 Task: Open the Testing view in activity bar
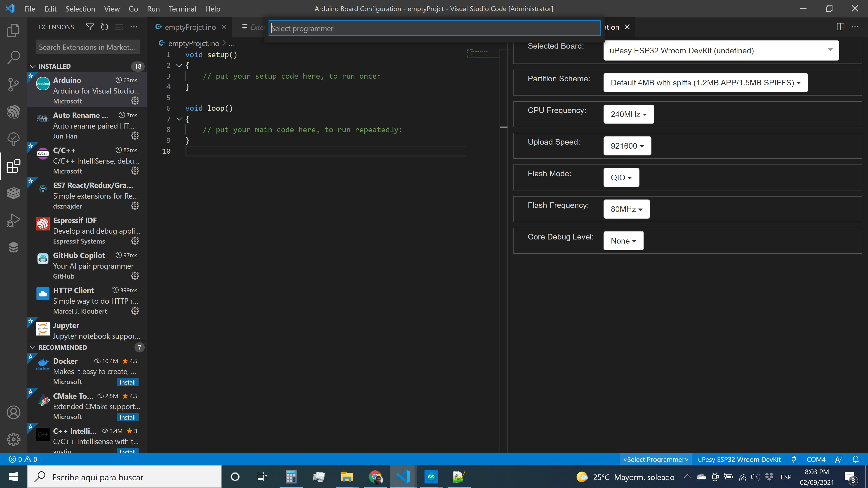pos(14,139)
